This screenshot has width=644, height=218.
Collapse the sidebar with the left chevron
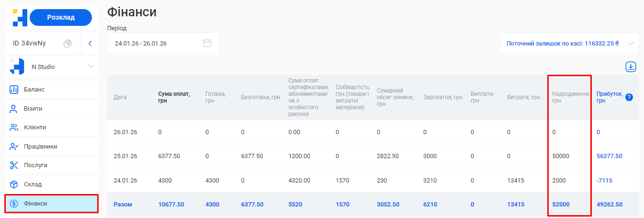(90, 44)
